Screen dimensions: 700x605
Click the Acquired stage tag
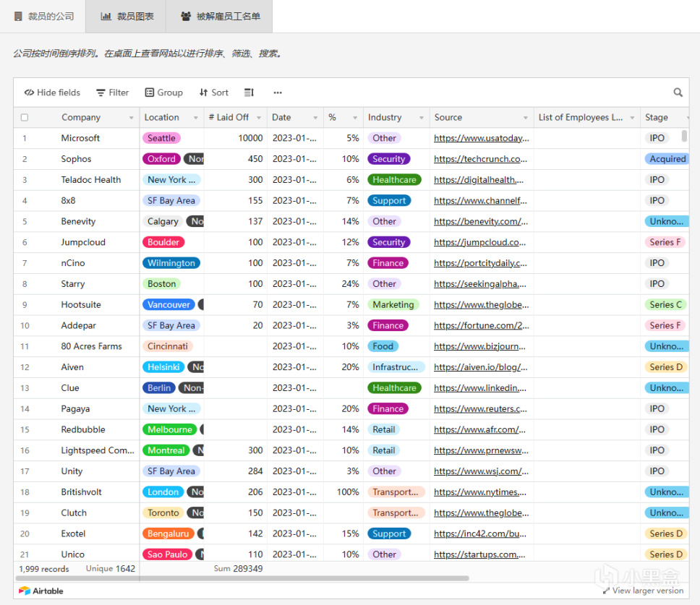coord(667,159)
